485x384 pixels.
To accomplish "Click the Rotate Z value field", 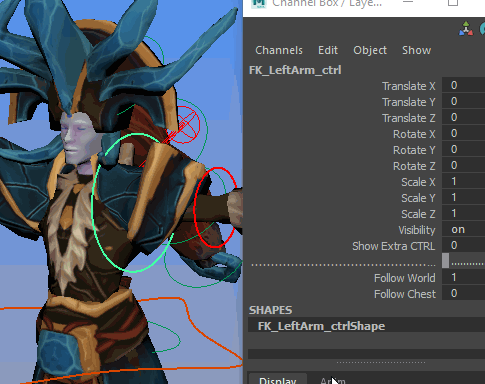I will (x=463, y=165).
